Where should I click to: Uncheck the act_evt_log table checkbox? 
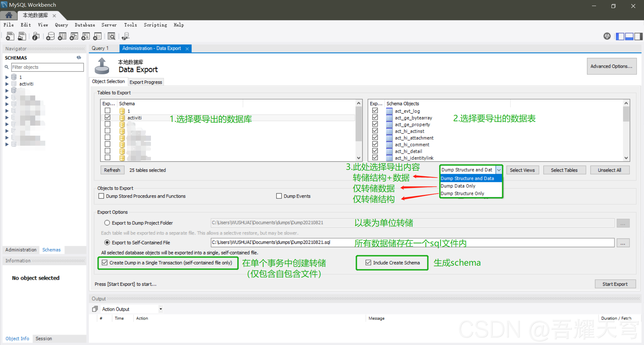[x=375, y=111]
